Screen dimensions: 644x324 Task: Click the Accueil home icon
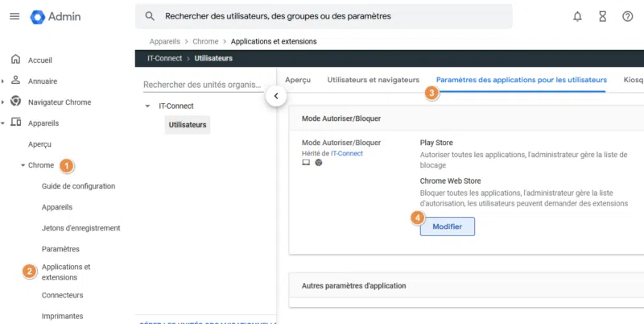(x=15, y=60)
